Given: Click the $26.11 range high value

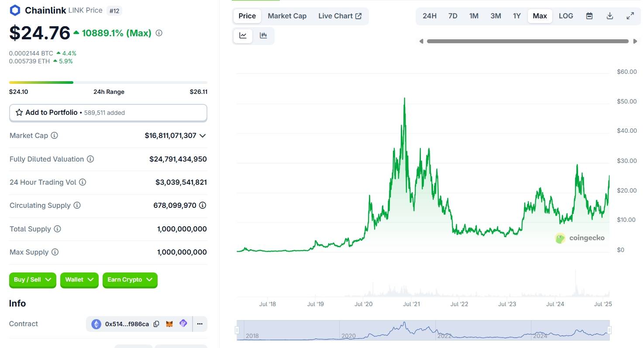Looking at the screenshot, I should point(199,92).
